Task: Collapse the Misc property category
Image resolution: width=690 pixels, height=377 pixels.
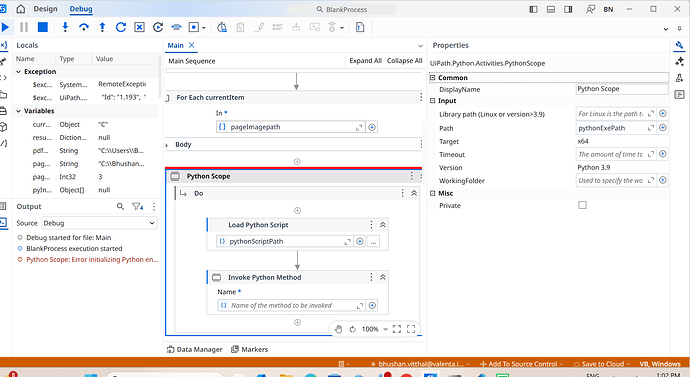Action: click(433, 193)
